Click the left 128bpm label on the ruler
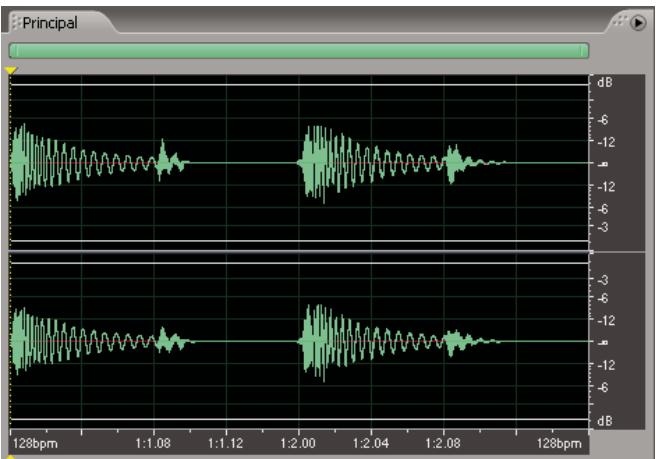 (x=35, y=444)
